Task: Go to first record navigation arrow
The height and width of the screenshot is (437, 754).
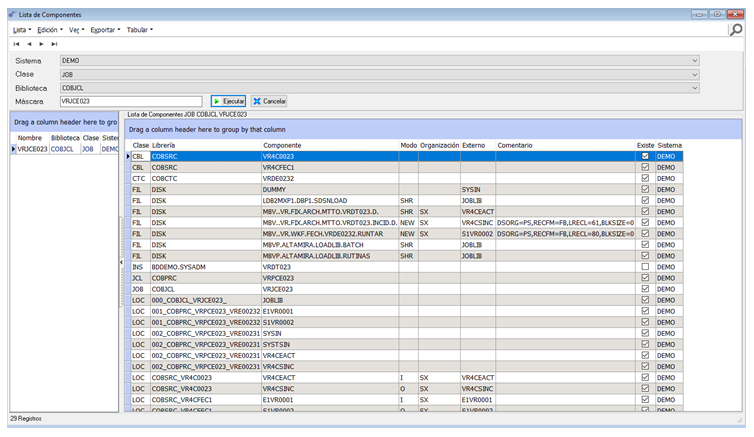Action: coord(16,44)
